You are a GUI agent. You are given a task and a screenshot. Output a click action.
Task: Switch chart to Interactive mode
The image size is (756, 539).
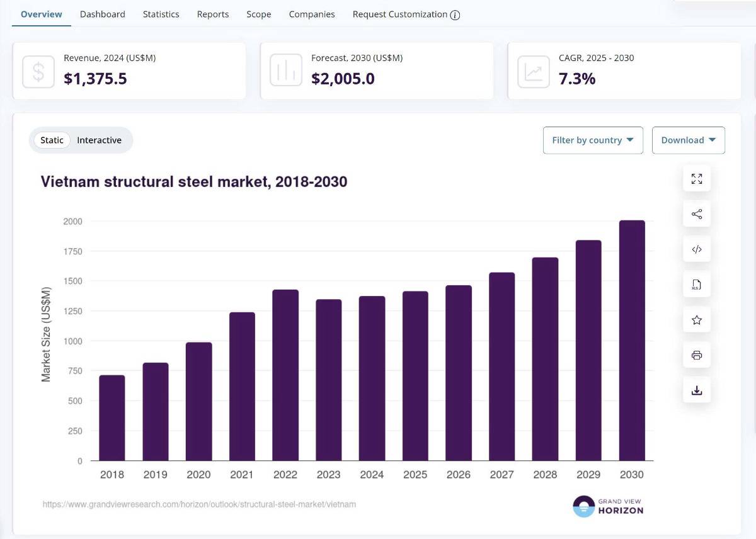(99, 140)
